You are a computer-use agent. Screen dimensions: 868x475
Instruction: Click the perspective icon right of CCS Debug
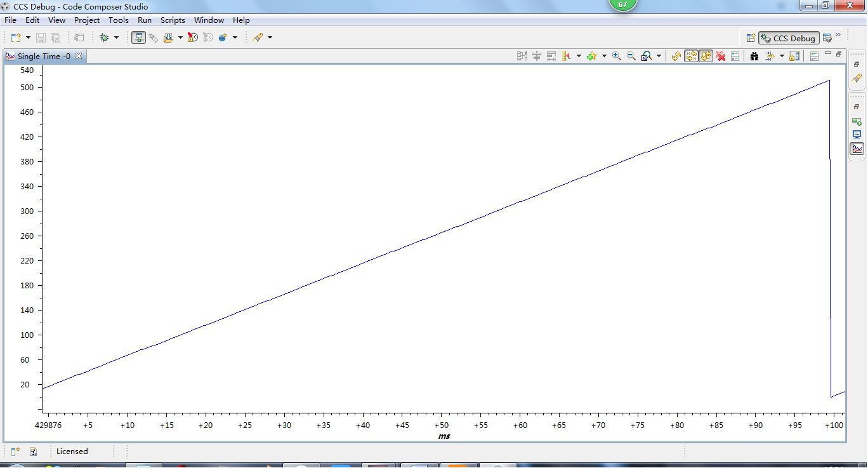tap(827, 38)
